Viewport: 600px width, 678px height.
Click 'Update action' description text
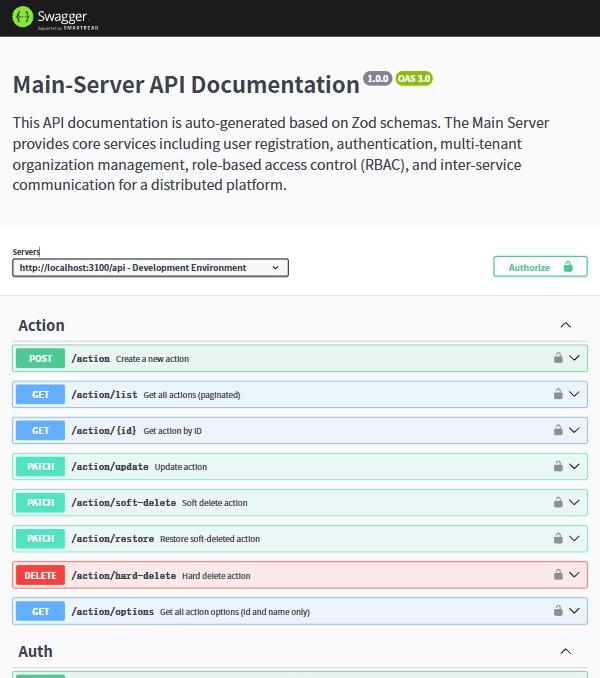coord(181,467)
